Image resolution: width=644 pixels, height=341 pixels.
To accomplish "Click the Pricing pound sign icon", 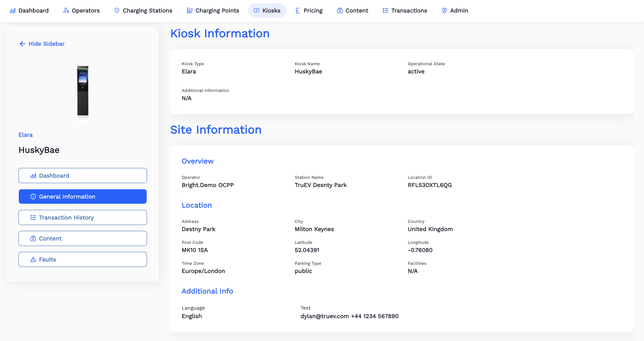I will click(x=297, y=10).
